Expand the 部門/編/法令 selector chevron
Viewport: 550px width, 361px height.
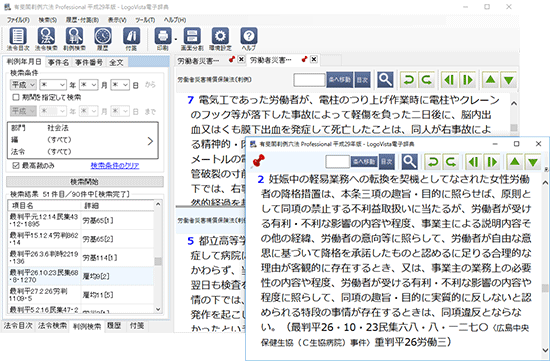(x=150, y=141)
